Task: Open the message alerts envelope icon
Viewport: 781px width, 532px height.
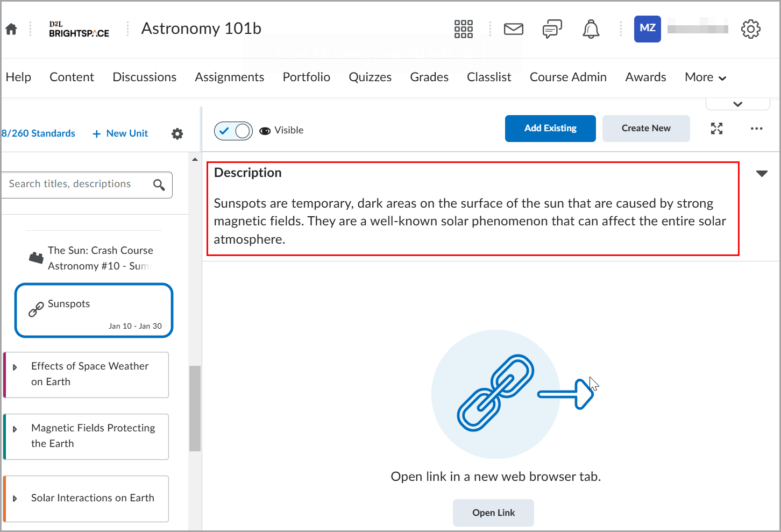Action: click(x=513, y=29)
